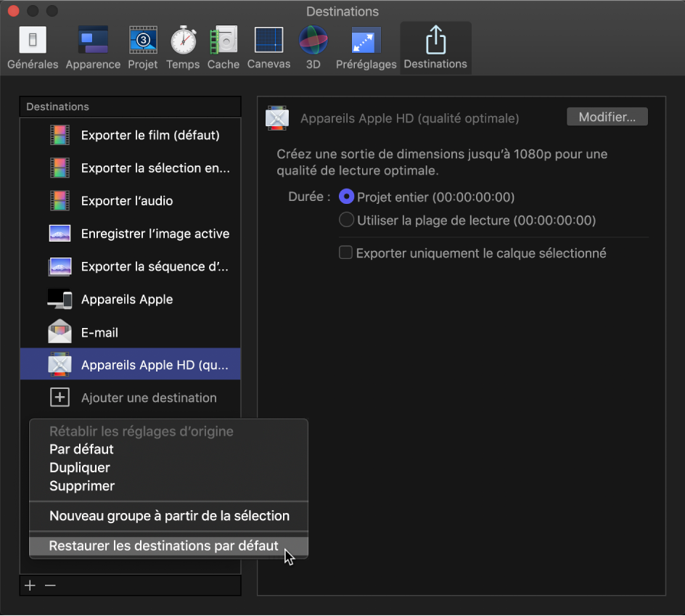Image resolution: width=685 pixels, height=616 pixels.
Task: Open the Apparence preferences pane
Action: (x=93, y=48)
